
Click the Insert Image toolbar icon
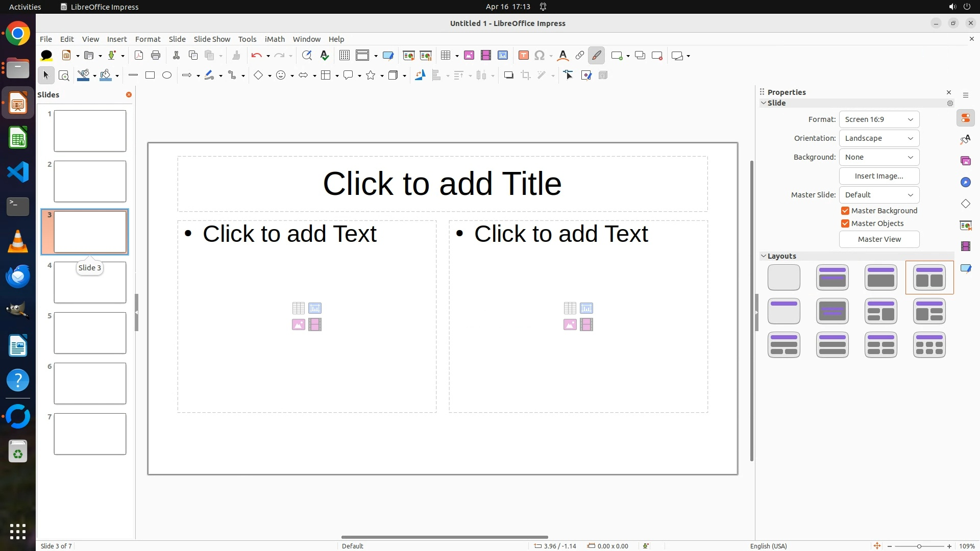click(x=469, y=56)
